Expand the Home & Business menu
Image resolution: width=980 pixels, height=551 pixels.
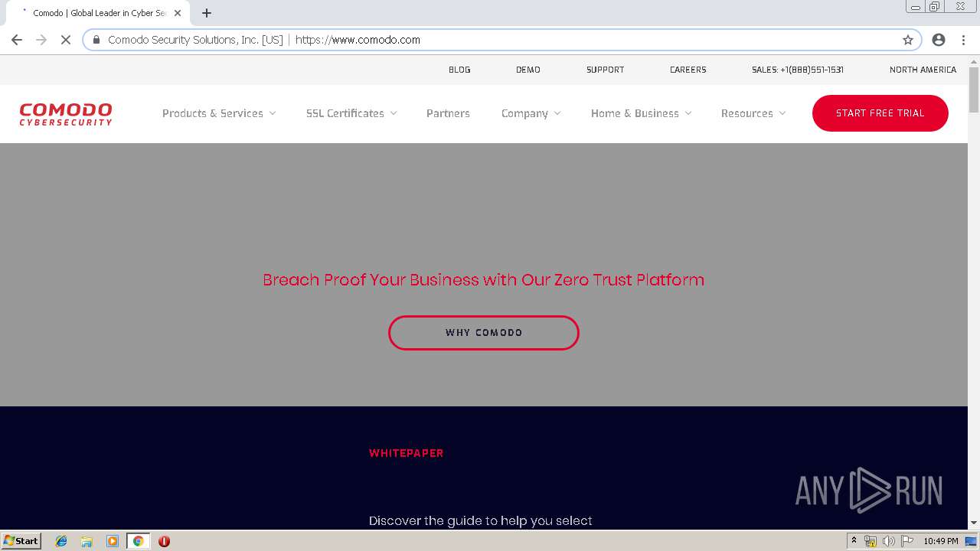pyautogui.click(x=642, y=113)
